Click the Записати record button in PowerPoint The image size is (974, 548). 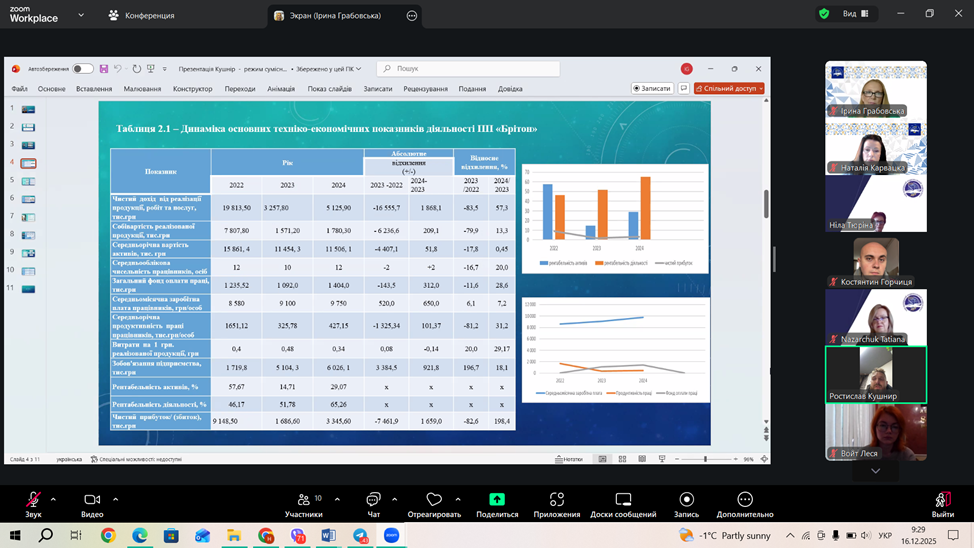pyautogui.click(x=652, y=88)
